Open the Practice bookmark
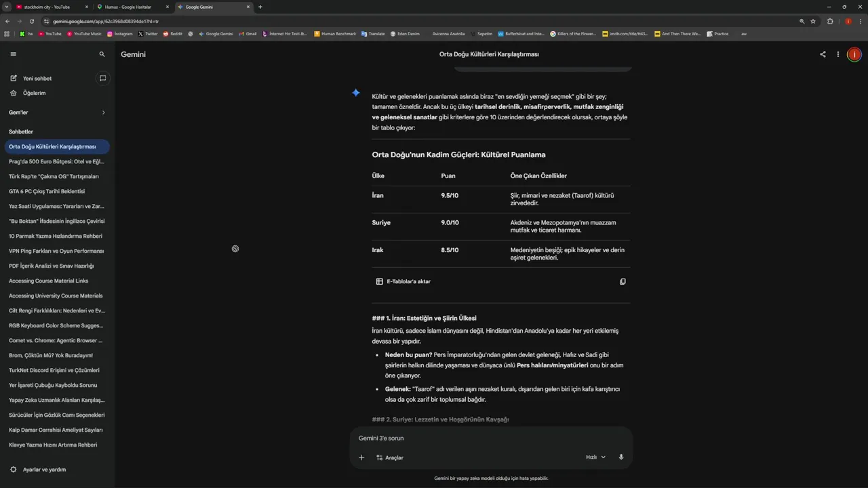Image resolution: width=868 pixels, height=488 pixels. click(717, 33)
